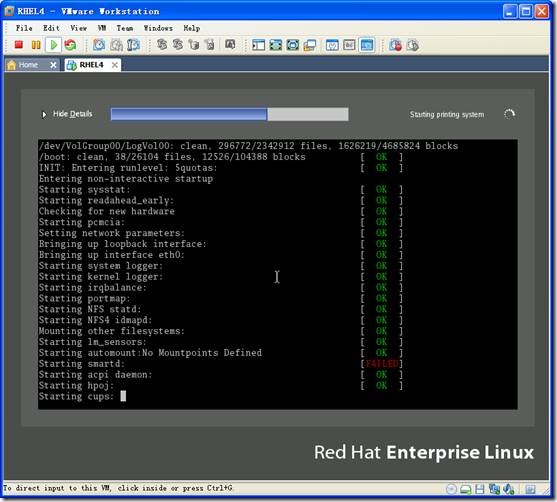Minimize the VMware Workstation window
Screen dimensions: 557x502
(510, 11)
